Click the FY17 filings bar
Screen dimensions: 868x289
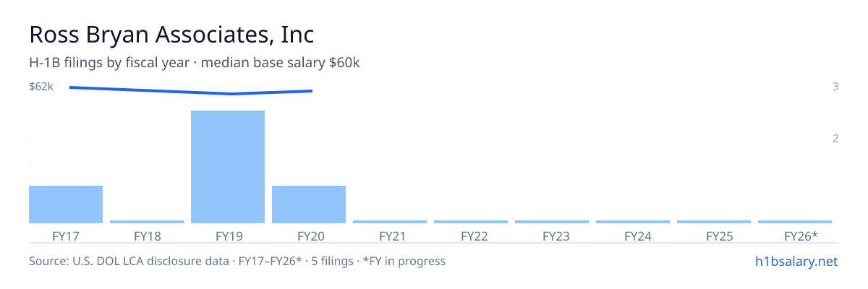point(66,204)
